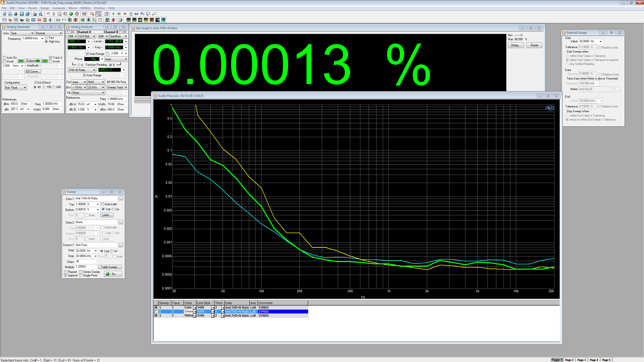Toggle the Append checkbox in Sweep panel
The width and height of the screenshot is (644, 362).
tap(66, 275)
